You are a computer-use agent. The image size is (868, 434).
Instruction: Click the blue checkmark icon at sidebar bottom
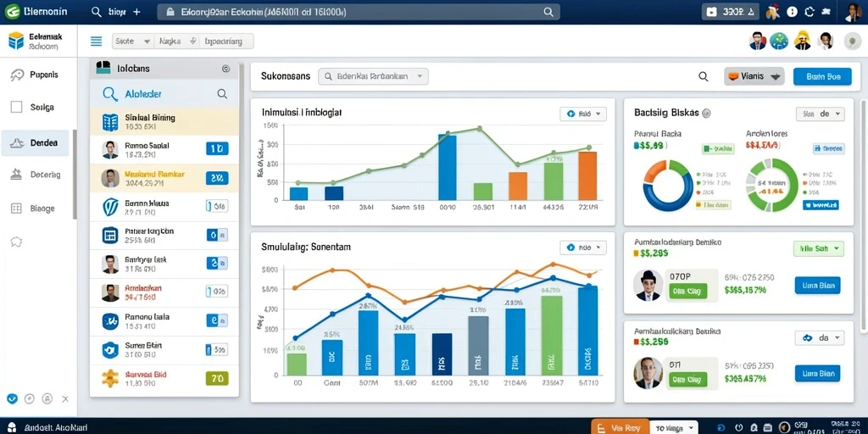coord(12,398)
